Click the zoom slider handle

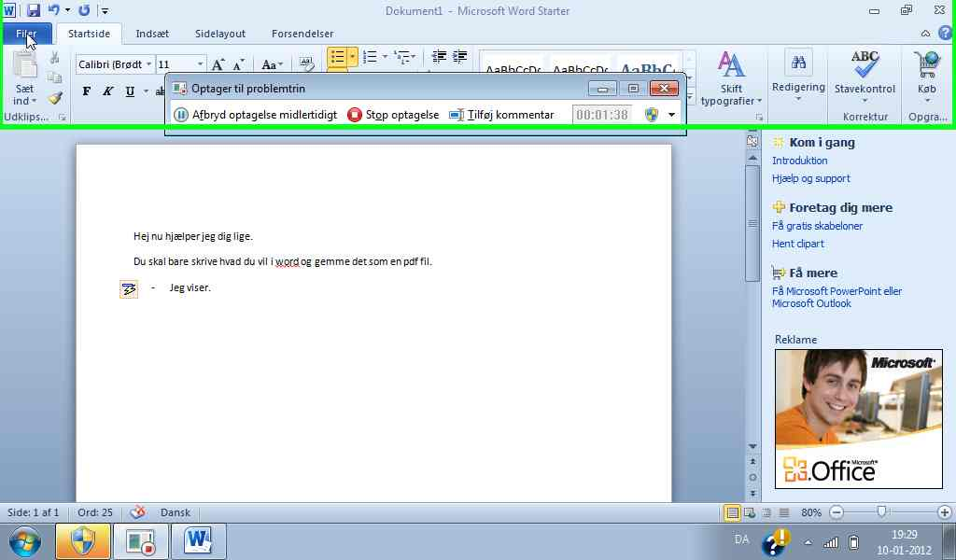point(881,512)
